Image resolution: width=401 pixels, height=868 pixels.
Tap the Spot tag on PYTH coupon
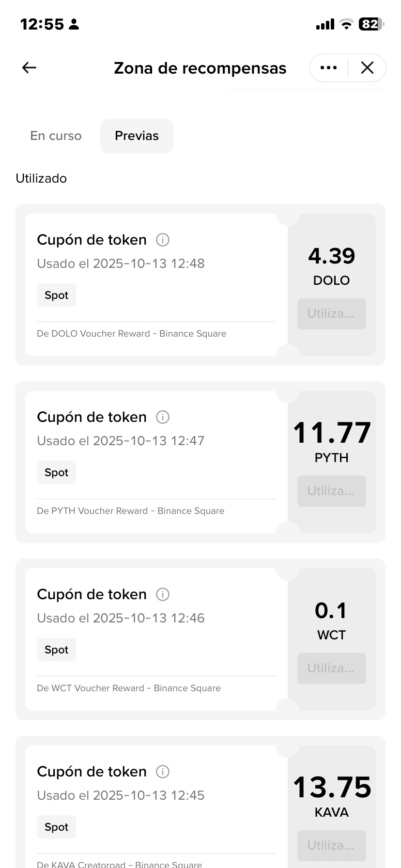coord(56,472)
